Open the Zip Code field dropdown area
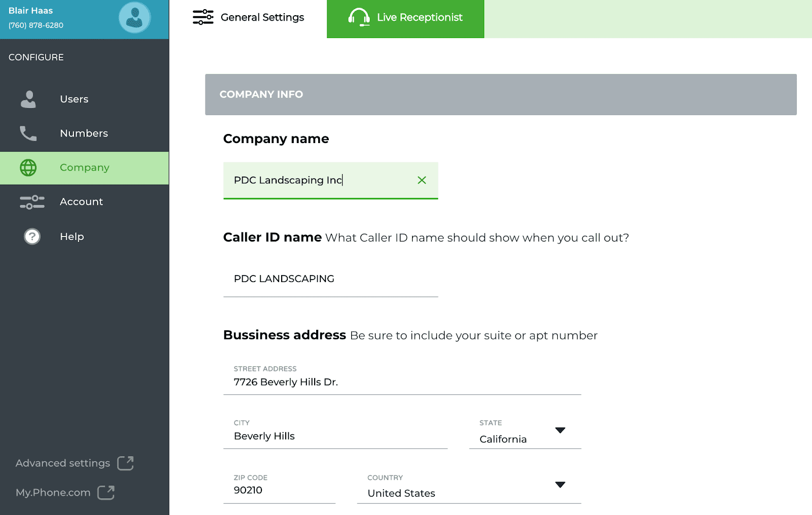This screenshot has height=515, width=812. point(279,490)
